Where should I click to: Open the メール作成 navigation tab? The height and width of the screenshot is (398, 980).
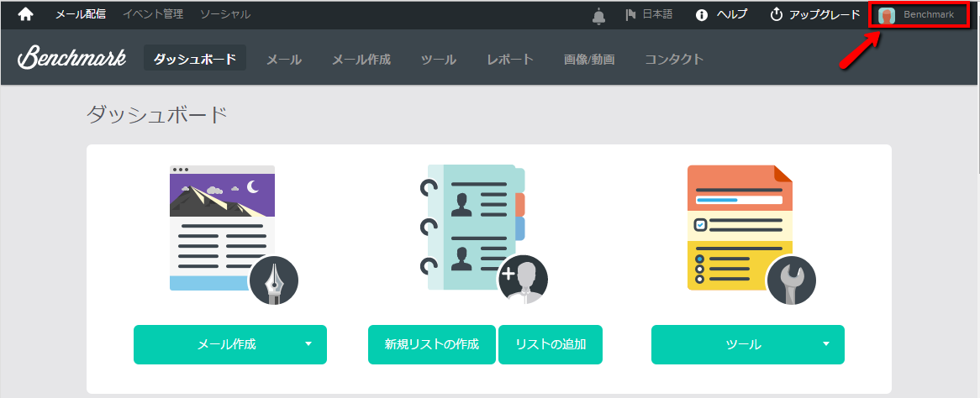click(x=361, y=60)
